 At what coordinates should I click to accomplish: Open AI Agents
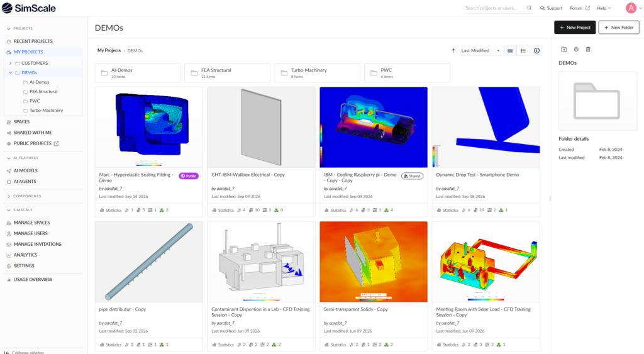tap(25, 182)
